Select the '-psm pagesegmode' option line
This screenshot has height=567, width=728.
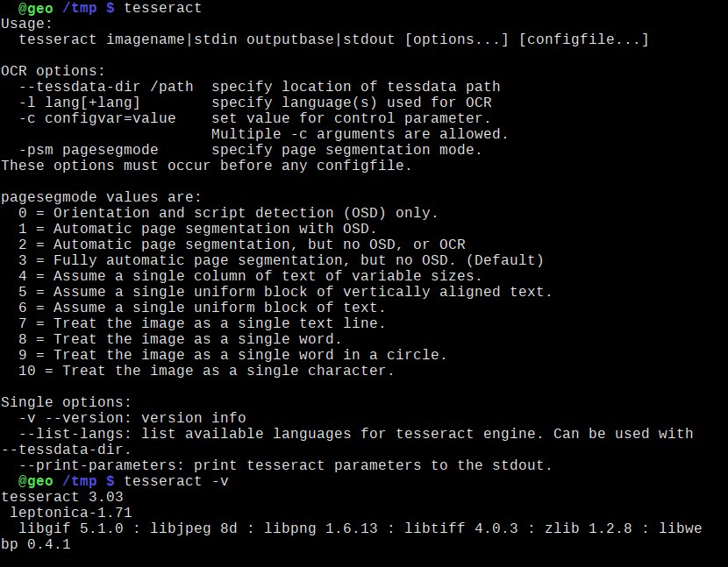pyautogui.click(x=250, y=150)
